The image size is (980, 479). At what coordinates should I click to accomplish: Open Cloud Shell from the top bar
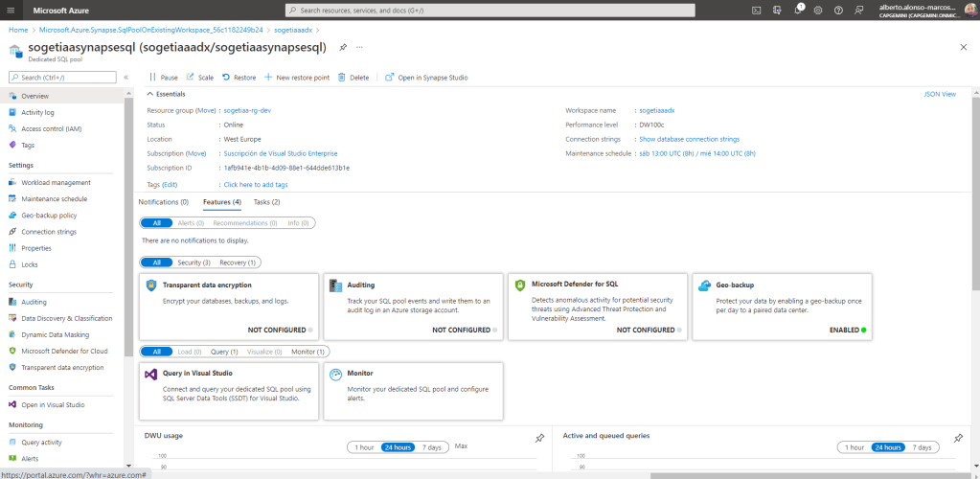(x=756, y=10)
